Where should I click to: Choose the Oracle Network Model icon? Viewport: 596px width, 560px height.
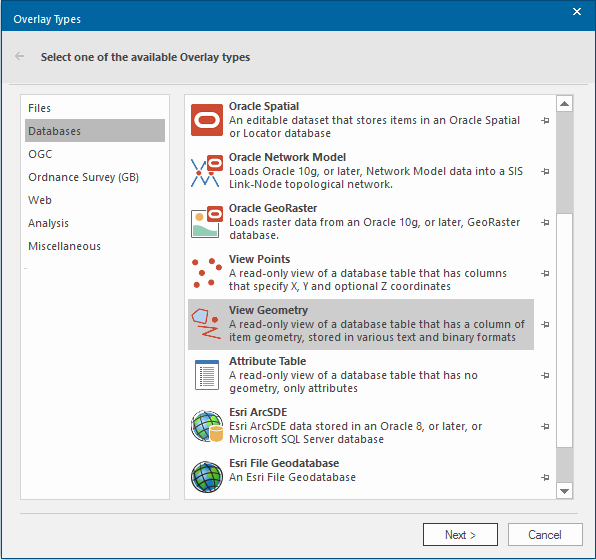click(x=206, y=171)
